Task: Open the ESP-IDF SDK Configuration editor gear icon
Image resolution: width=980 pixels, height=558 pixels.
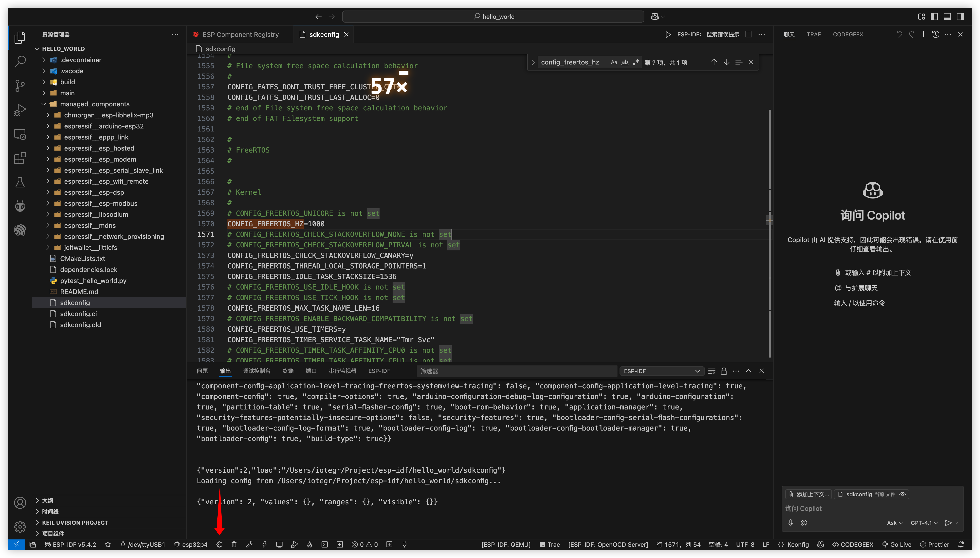Action: click(x=219, y=544)
